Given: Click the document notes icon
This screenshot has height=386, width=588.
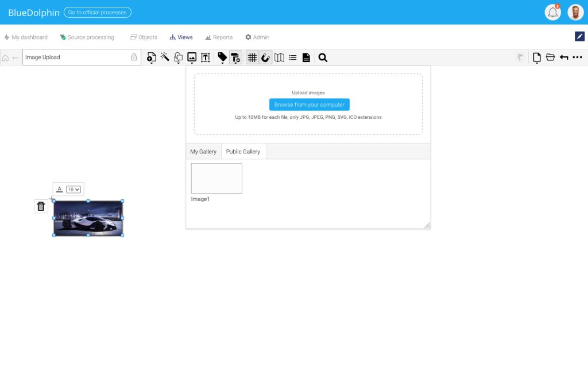Looking at the screenshot, I should (x=306, y=57).
